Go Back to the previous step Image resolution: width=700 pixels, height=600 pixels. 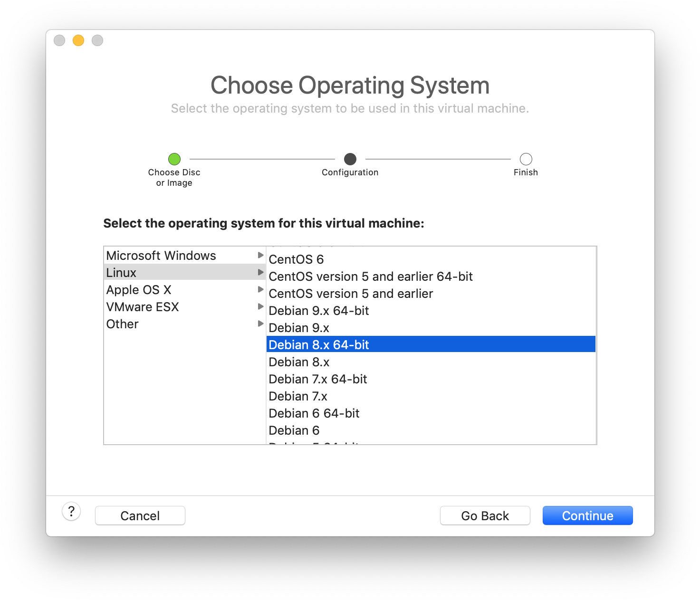click(x=485, y=515)
